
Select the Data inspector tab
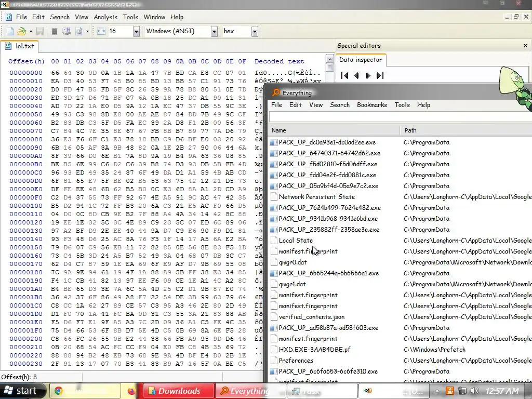click(x=361, y=60)
